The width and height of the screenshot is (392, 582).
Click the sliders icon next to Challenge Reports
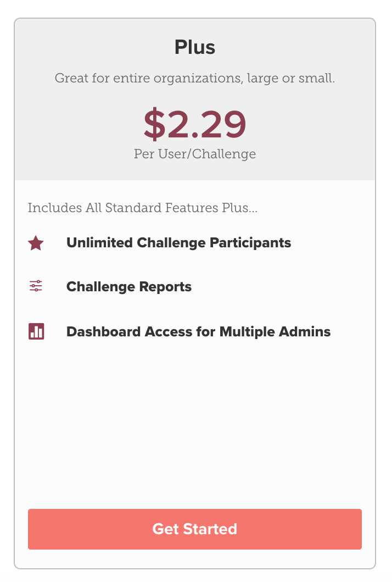click(x=36, y=286)
